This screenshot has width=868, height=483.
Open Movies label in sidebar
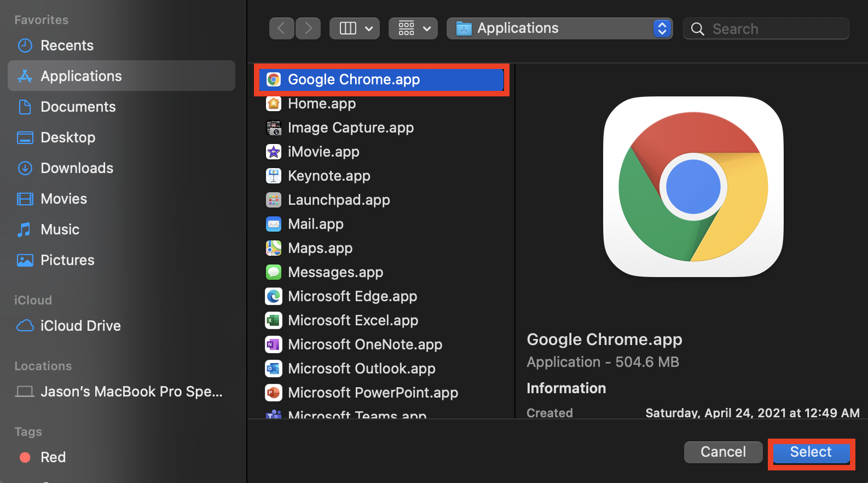[64, 199]
